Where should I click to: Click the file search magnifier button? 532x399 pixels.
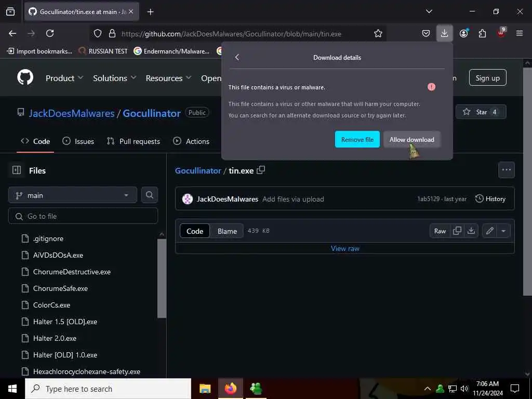(x=149, y=195)
